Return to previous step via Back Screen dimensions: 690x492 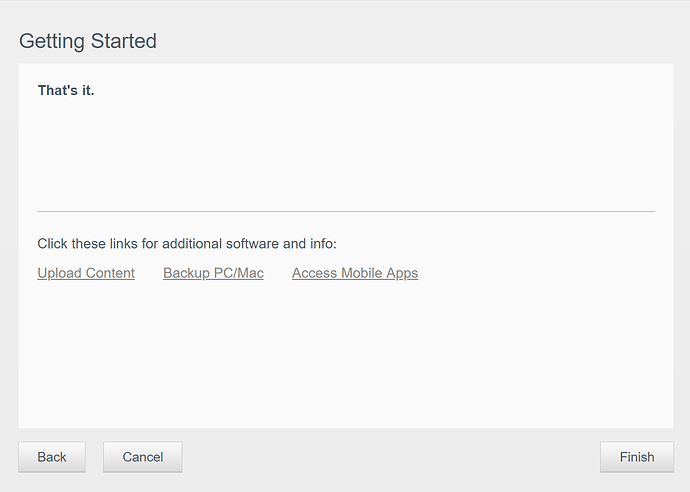pyautogui.click(x=52, y=457)
